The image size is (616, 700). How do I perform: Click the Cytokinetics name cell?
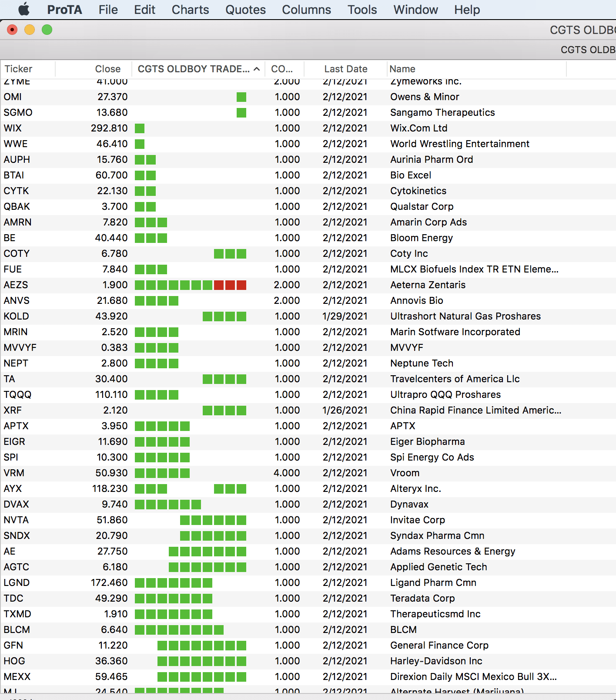coord(418,191)
